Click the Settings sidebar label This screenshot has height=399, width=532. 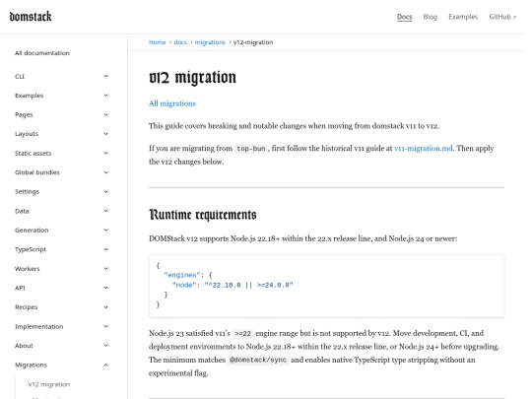pos(27,192)
